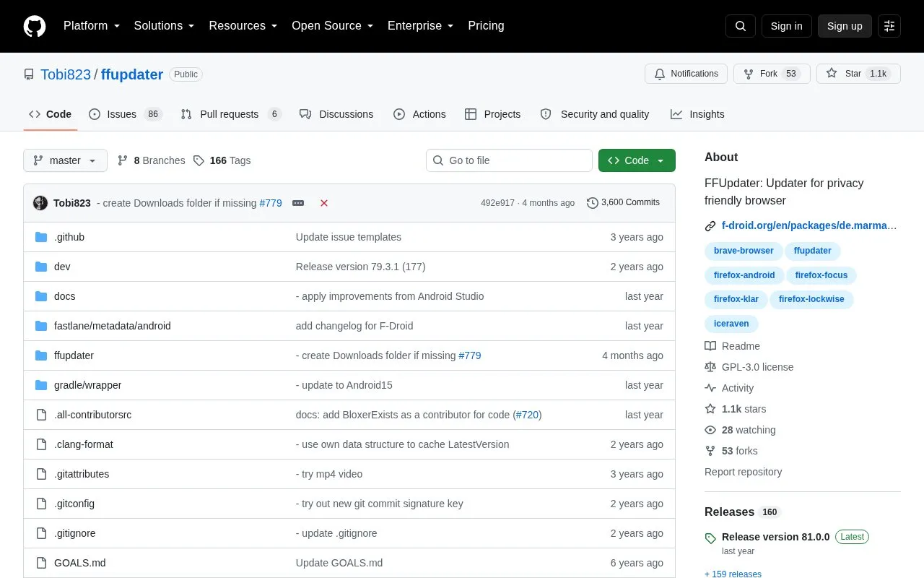This screenshot has height=578, width=924.
Task: Open the f-droid.org package link
Action: pos(809,225)
